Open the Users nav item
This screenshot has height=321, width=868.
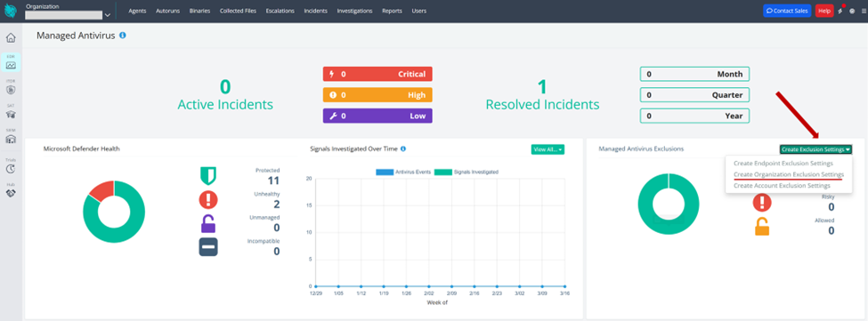(419, 11)
